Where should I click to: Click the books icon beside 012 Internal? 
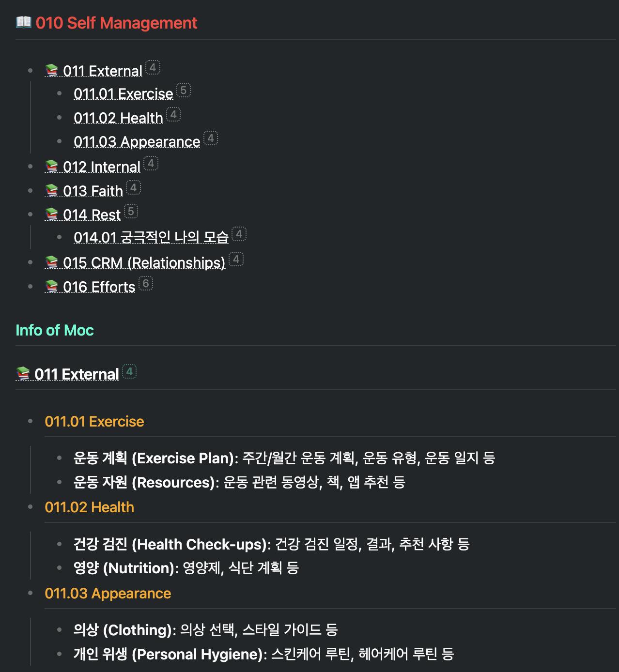point(52,167)
